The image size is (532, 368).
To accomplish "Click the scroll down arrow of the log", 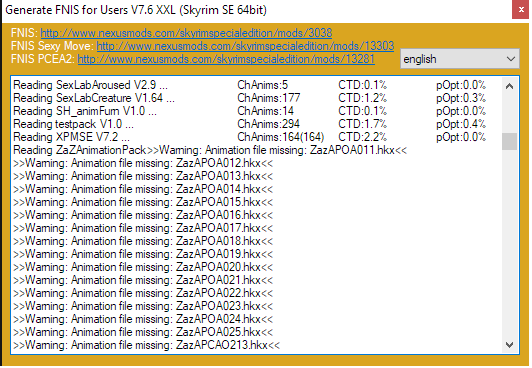I will click(x=509, y=345).
